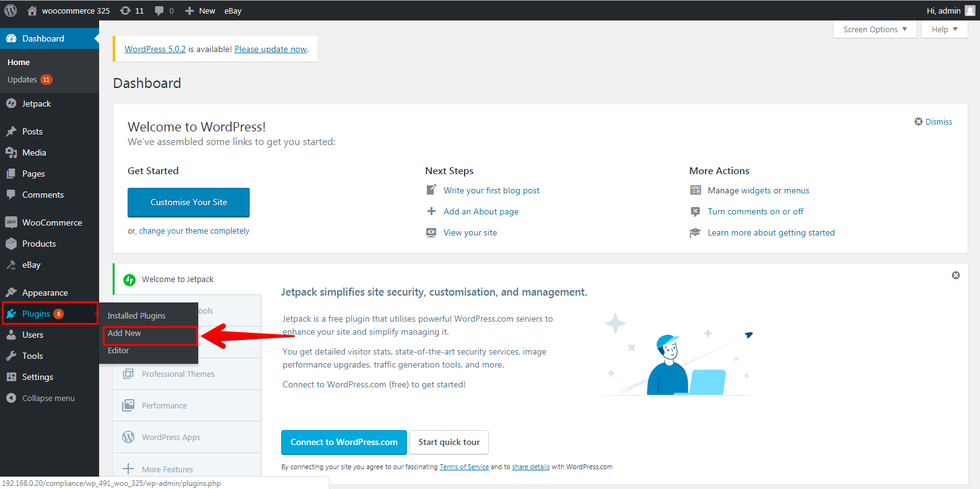980x489 pixels.
Task: Select Installed Plugins submenu item
Action: pos(136,315)
